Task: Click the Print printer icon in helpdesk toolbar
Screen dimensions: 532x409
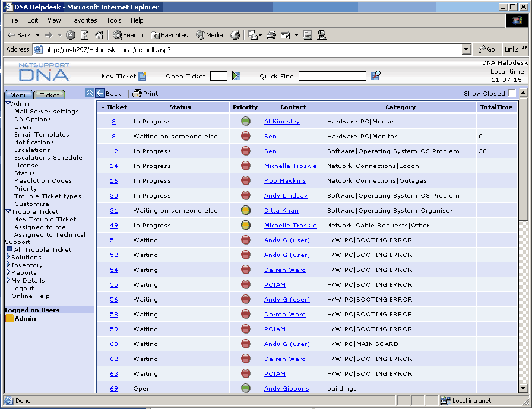Action: (x=137, y=93)
